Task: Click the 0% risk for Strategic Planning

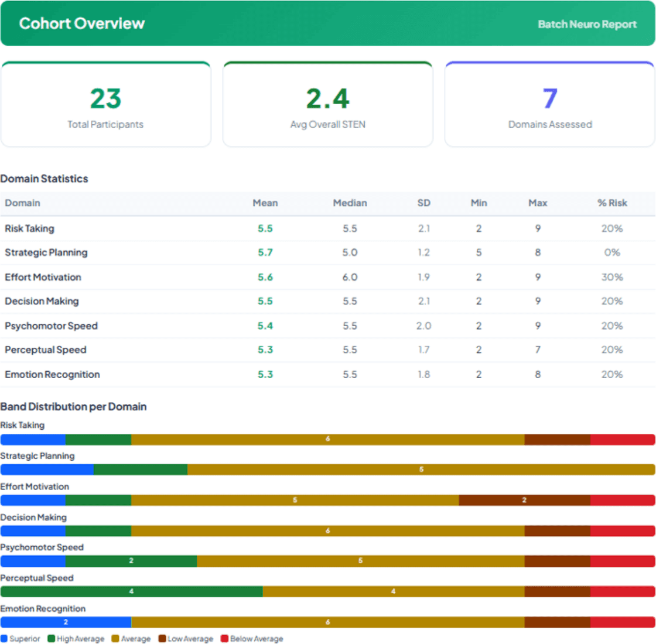Action: tap(612, 252)
